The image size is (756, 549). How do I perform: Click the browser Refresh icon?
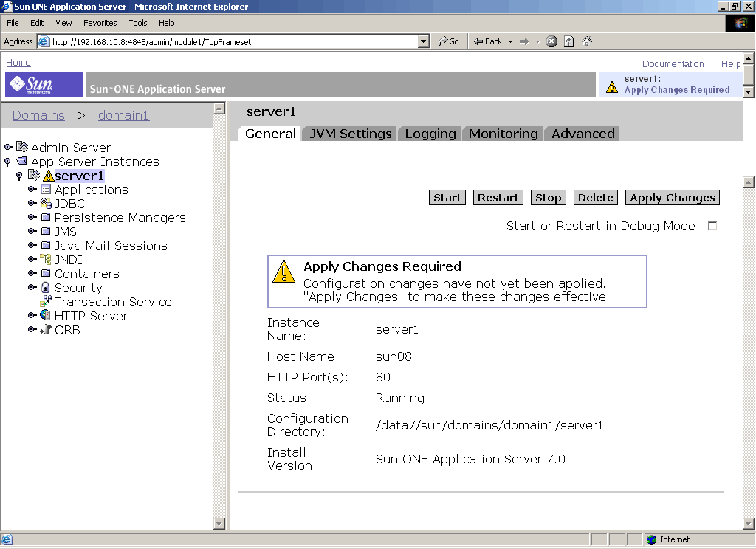click(569, 41)
